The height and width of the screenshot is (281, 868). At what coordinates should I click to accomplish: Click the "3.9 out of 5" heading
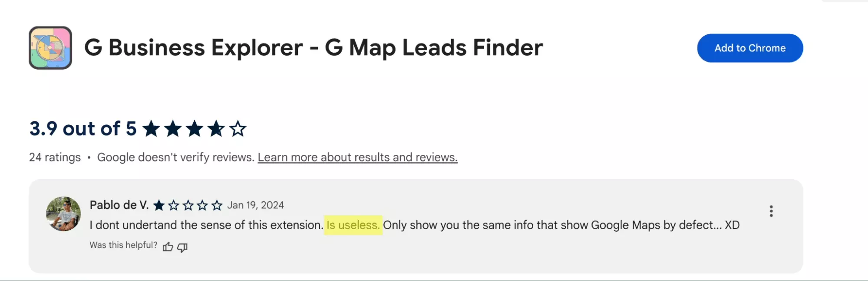point(83,129)
